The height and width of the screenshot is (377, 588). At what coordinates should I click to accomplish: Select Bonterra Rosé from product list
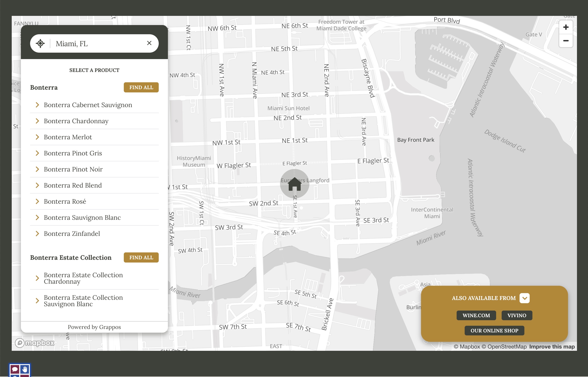click(65, 201)
